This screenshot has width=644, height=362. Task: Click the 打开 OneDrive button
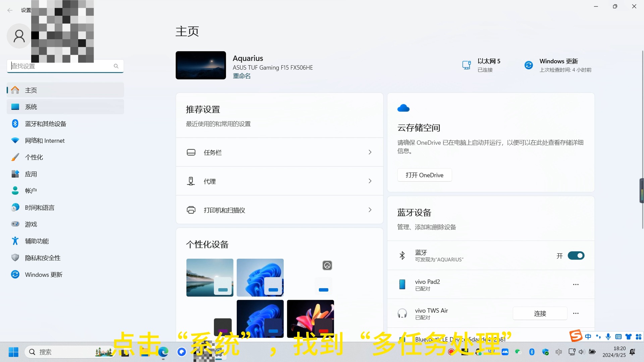click(x=424, y=175)
